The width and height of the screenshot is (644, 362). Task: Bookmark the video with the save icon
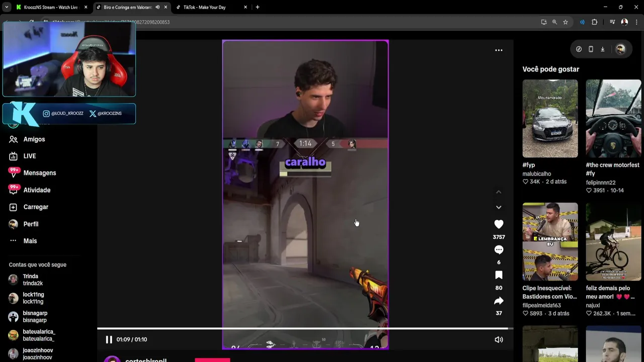(x=499, y=275)
